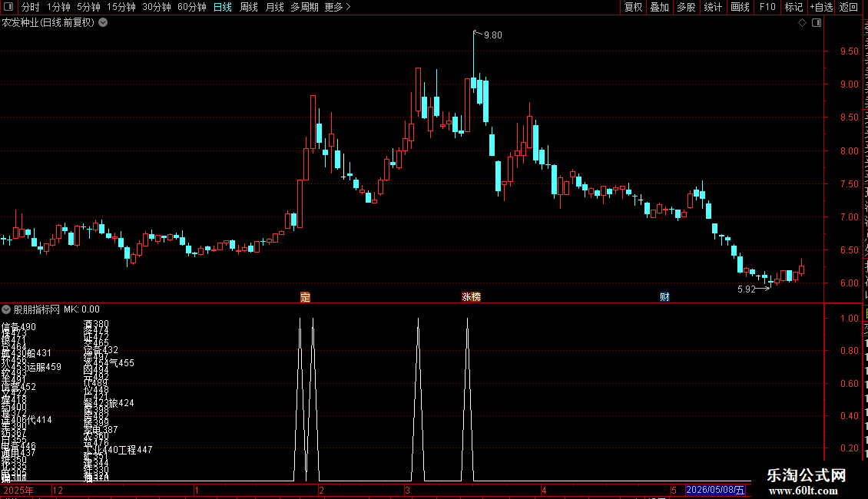Select the 30分钟 period tab

pyautogui.click(x=157, y=7)
